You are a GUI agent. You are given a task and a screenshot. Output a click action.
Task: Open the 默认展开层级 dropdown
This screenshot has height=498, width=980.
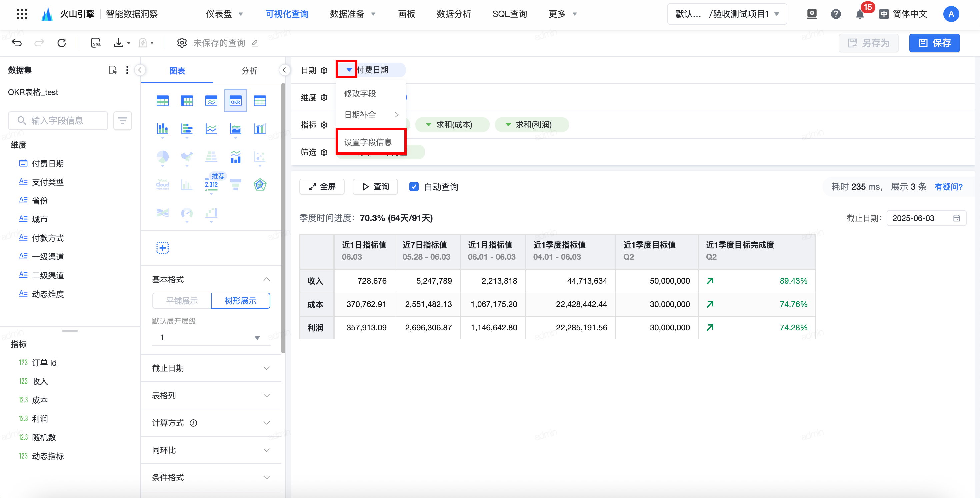point(211,337)
